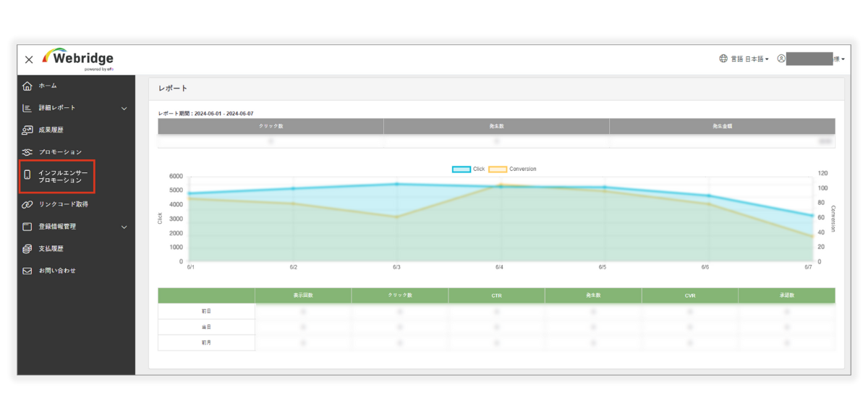
Task: Click the 詳細レポート report icon
Action: click(27, 108)
